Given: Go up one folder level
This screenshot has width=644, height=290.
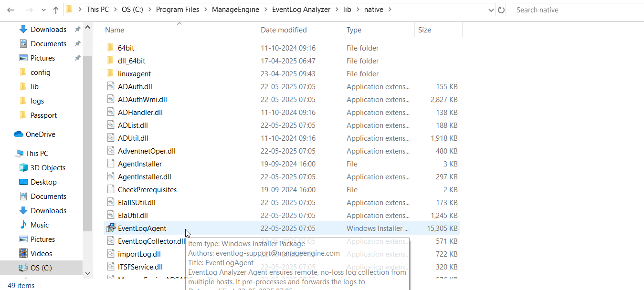Looking at the screenshot, I should tap(56, 10).
